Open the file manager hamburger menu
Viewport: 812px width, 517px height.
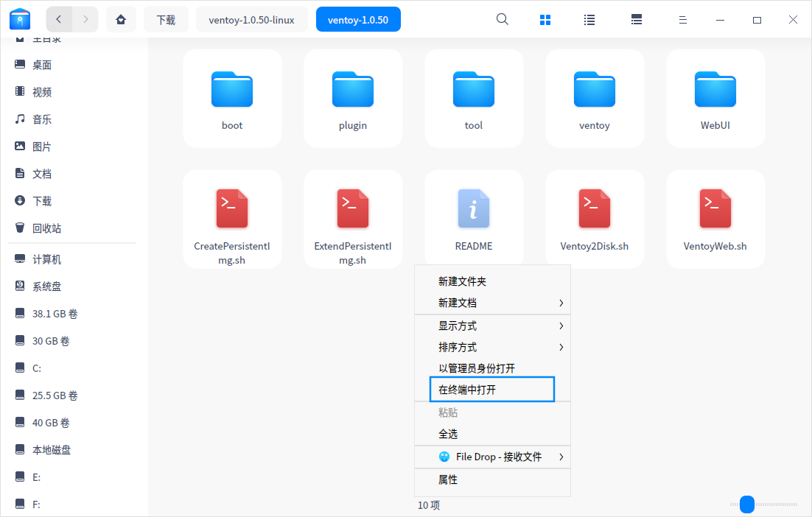(x=682, y=20)
